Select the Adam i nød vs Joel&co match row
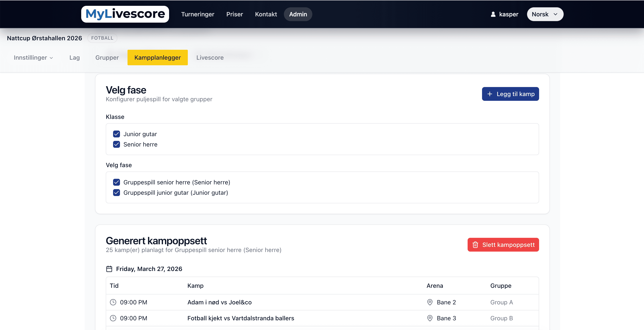This screenshot has height=330, width=644. 219,302
